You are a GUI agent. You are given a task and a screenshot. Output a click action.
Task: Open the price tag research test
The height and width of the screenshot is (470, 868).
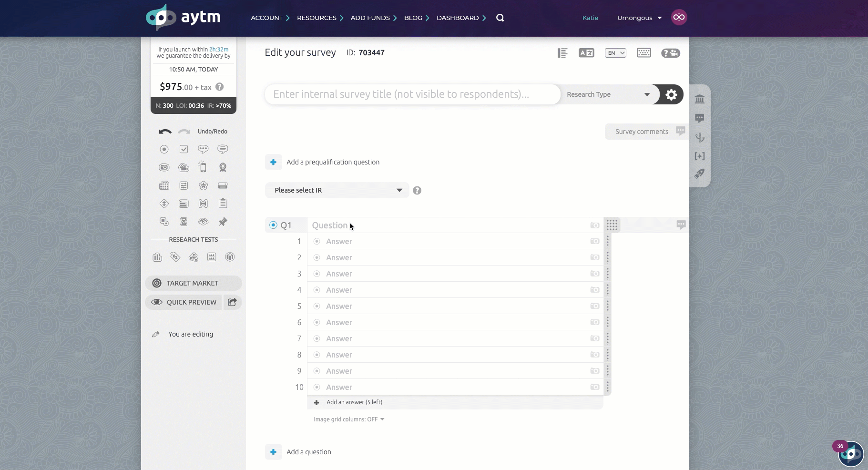click(175, 257)
